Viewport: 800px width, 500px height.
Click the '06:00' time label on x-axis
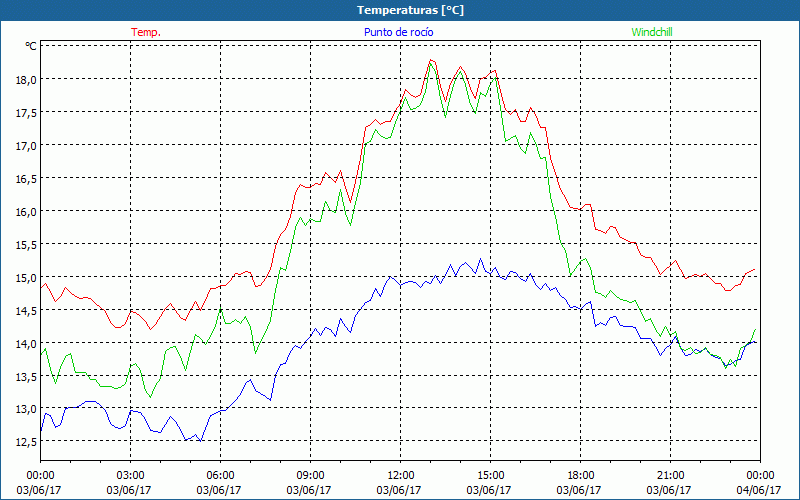[x=220, y=475]
